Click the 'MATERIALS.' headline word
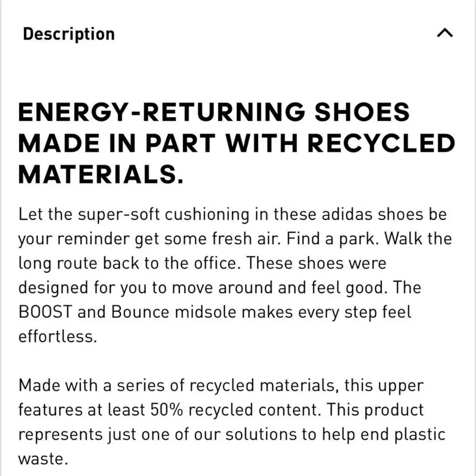Image resolution: width=476 pixels, height=476 pixels. click(x=101, y=175)
